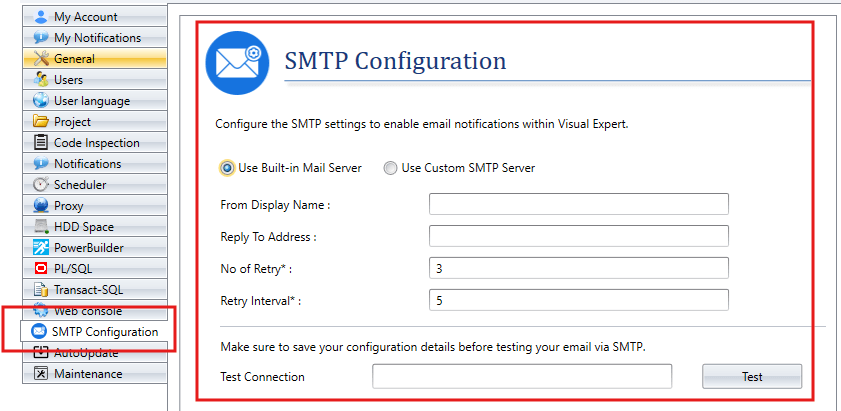
Task: Click the 'Test Connection' label
Action: [263, 377]
